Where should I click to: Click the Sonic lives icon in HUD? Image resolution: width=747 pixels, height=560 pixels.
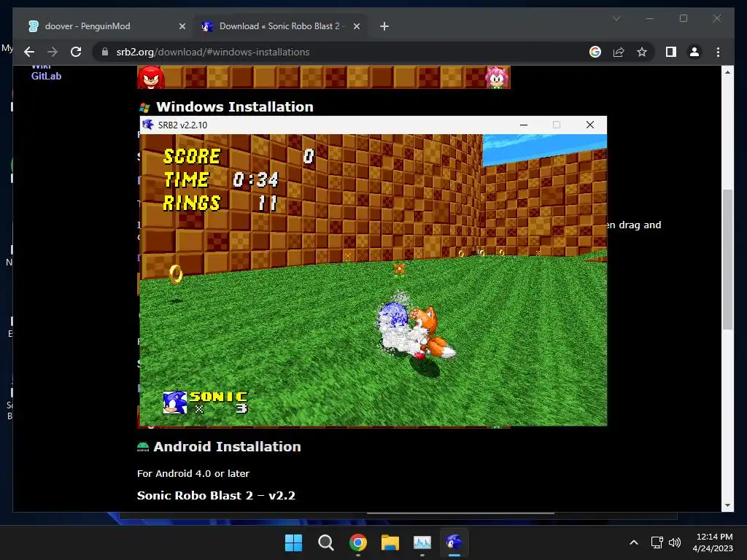pos(175,402)
